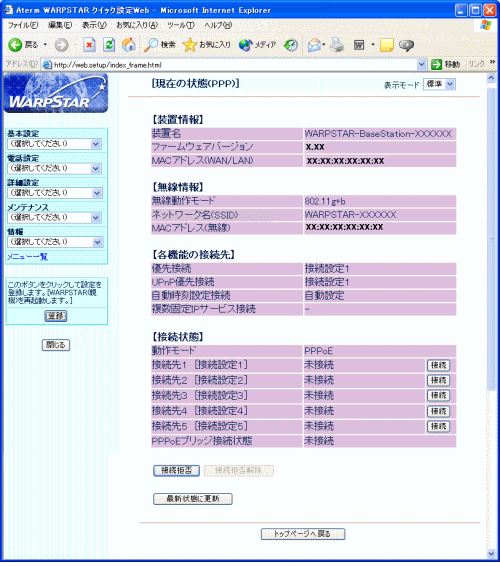Click the 接続拒否 button
The width and height of the screenshot is (500, 566).
coord(177,471)
